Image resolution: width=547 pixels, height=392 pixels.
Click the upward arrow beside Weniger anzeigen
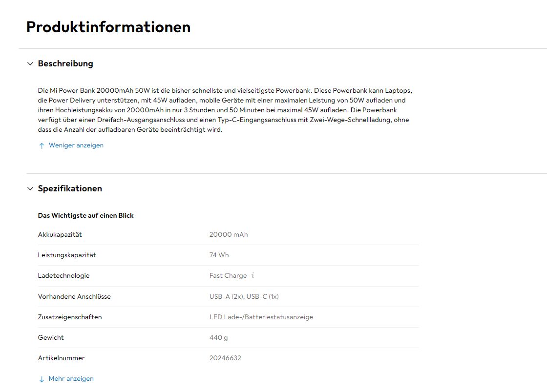(42, 145)
